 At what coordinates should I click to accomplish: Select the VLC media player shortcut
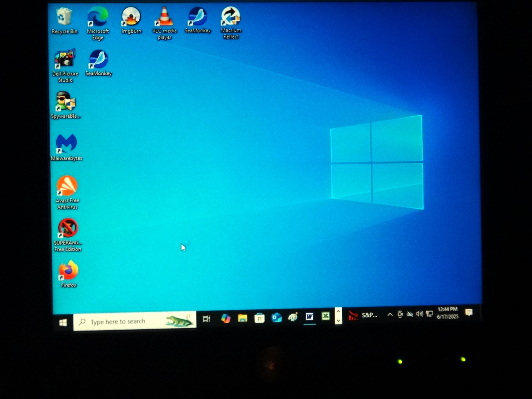165,23
